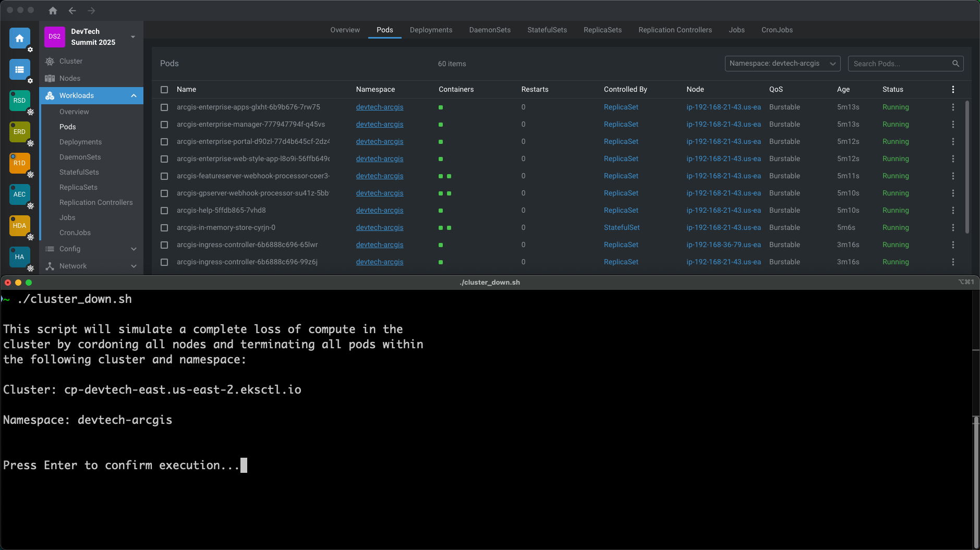Follow the devtech-arcgis namespace link
Image resolution: width=980 pixels, height=550 pixels.
click(379, 107)
